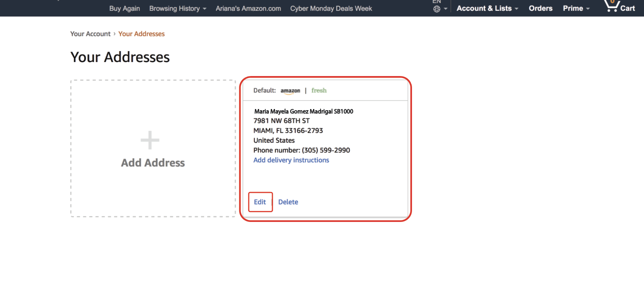
Task: Click the Your Addresses page heading
Action: pyautogui.click(x=120, y=57)
